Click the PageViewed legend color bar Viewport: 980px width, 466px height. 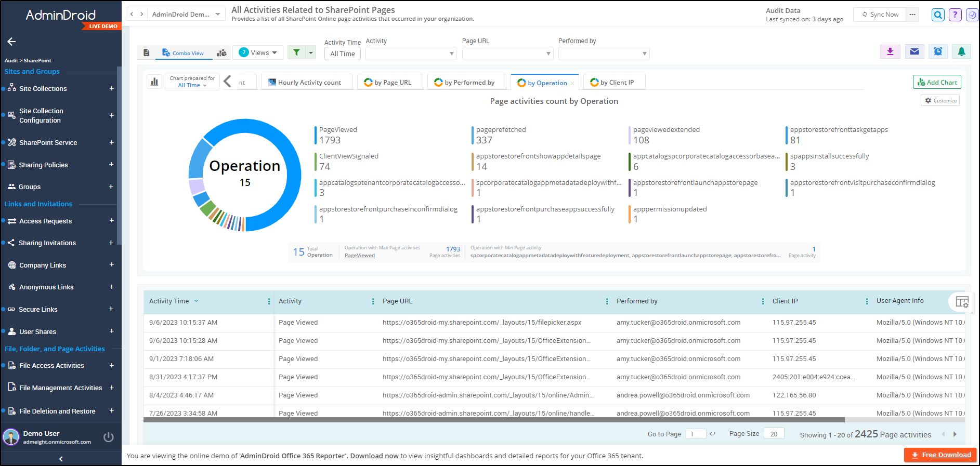click(316, 135)
